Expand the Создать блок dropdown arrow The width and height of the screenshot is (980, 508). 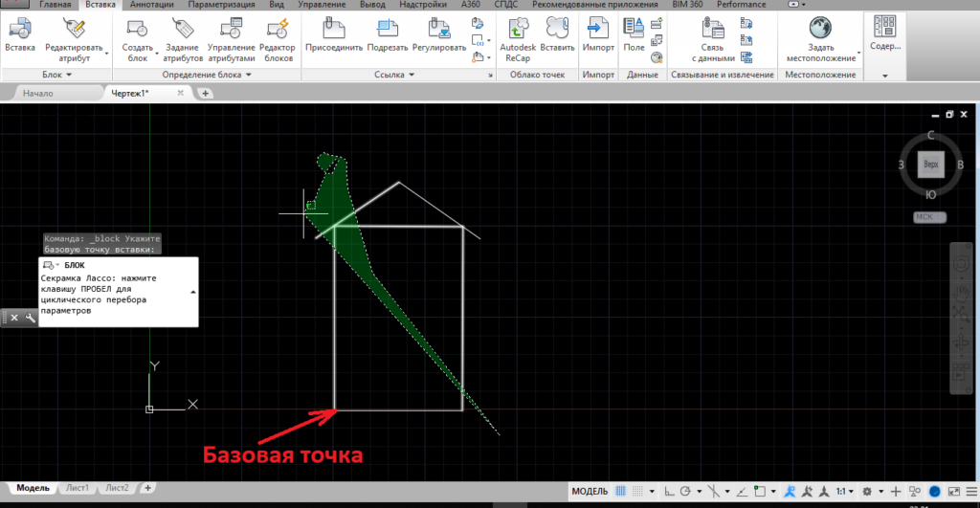click(137, 61)
